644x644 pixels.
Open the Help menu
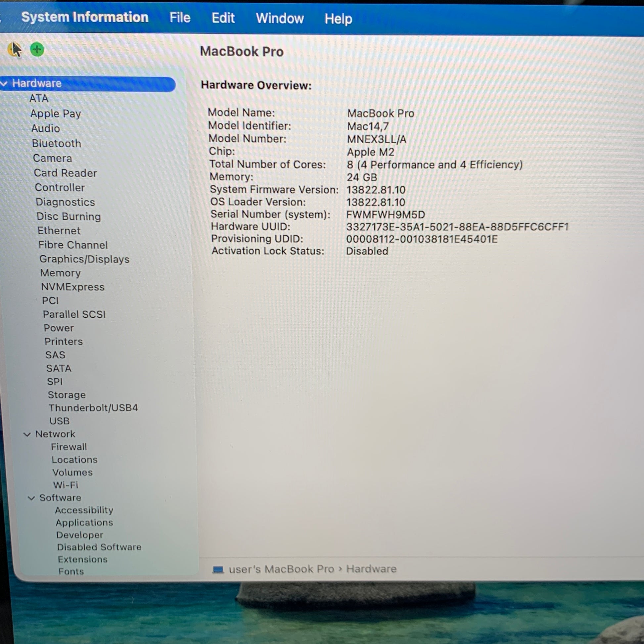338,19
